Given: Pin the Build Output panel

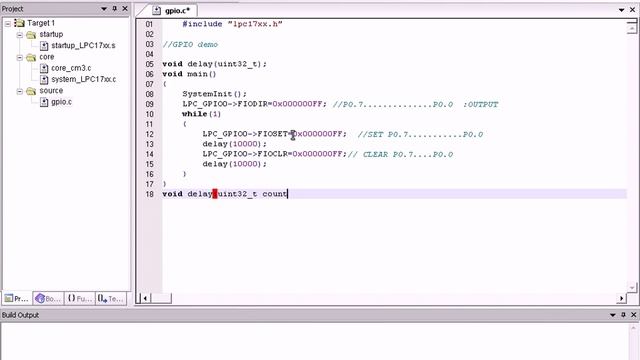Looking at the screenshot, I should click(623, 315).
